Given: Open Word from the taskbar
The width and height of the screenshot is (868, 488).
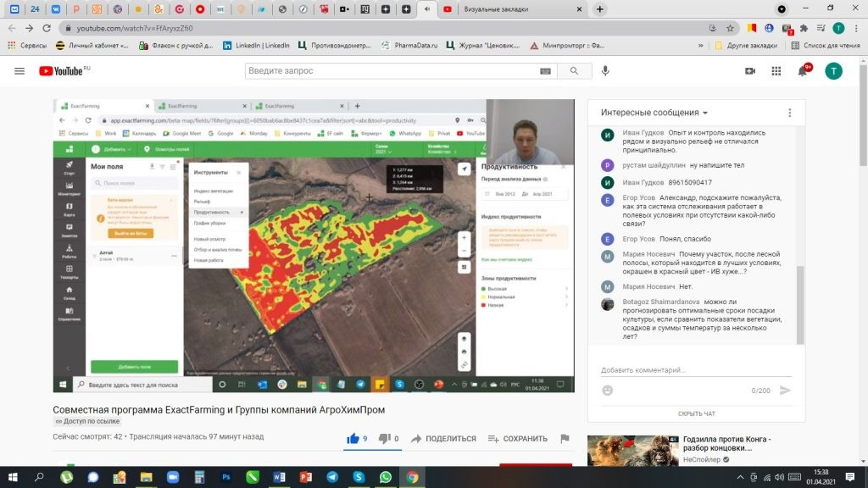Looking at the screenshot, I should coord(279,477).
